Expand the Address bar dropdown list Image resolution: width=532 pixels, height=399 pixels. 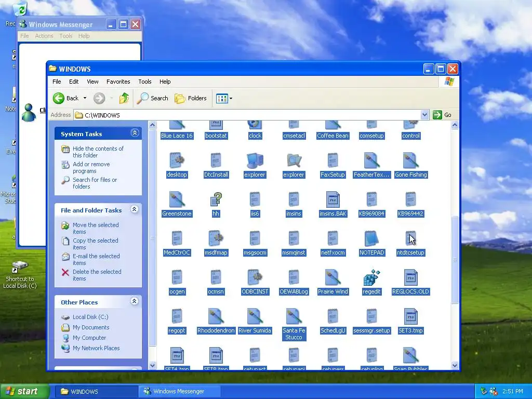coord(424,115)
